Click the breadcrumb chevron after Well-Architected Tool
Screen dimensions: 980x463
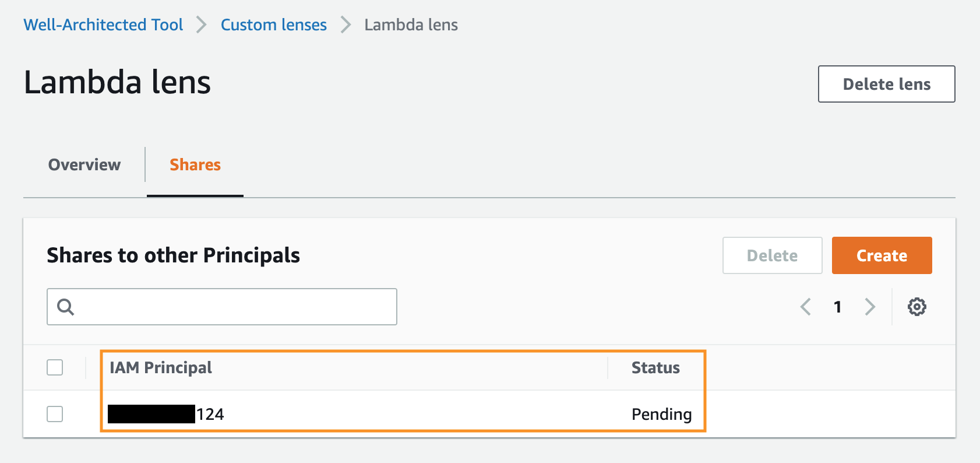(200, 24)
